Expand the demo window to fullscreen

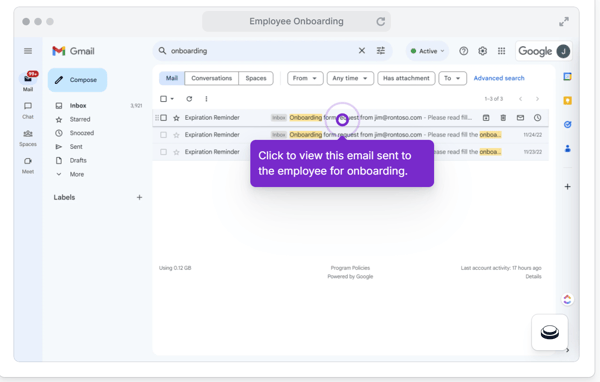[564, 22]
